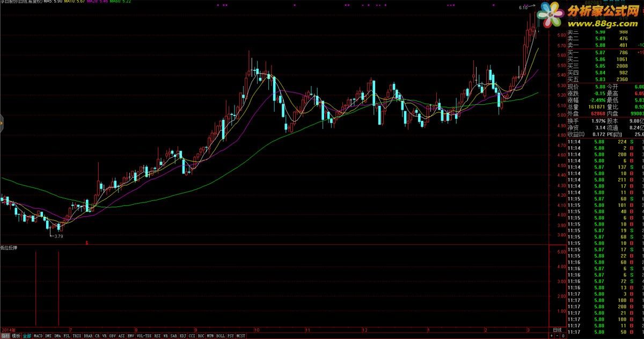Viewport: 644px width, 339px height.
Task: Open the DMI indicator tab
Action: 48,336
